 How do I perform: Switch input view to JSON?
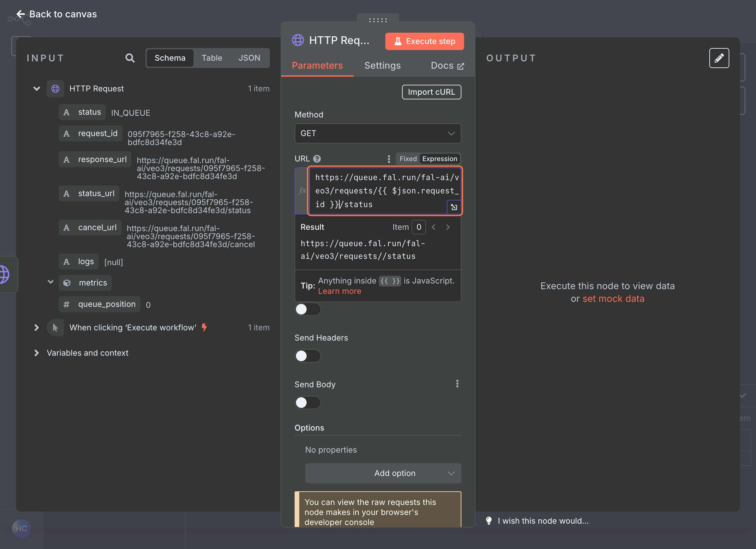point(249,58)
